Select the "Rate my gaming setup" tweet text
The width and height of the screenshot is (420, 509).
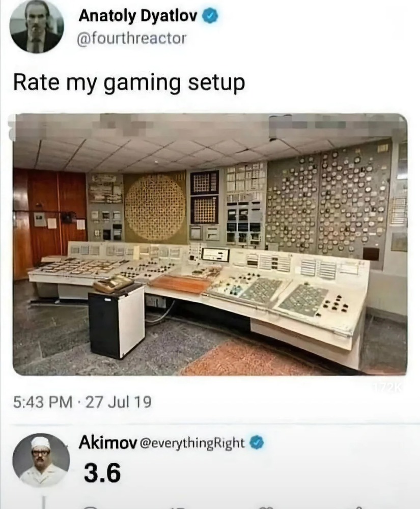coord(129,83)
